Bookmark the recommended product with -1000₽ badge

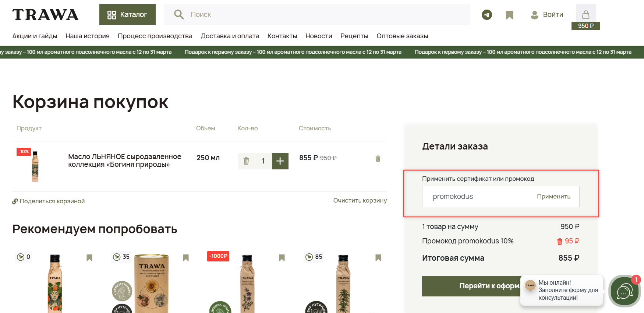(x=282, y=258)
